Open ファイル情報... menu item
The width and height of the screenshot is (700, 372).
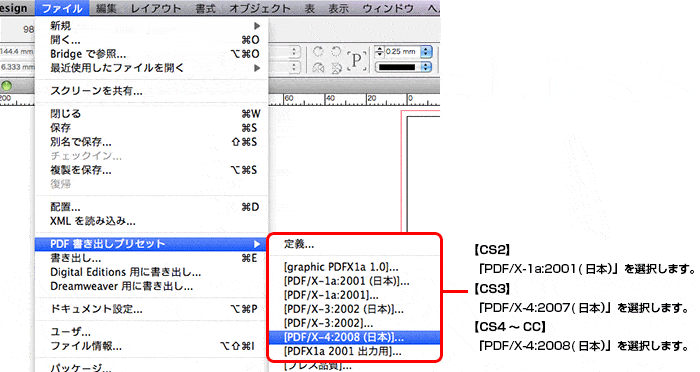[x=152, y=346]
